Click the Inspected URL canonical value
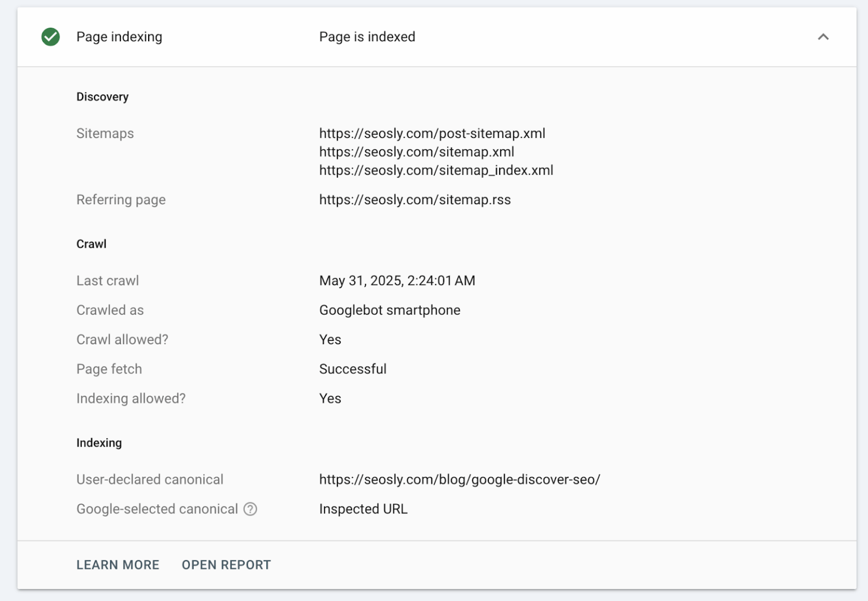This screenshot has width=868, height=601. [363, 509]
